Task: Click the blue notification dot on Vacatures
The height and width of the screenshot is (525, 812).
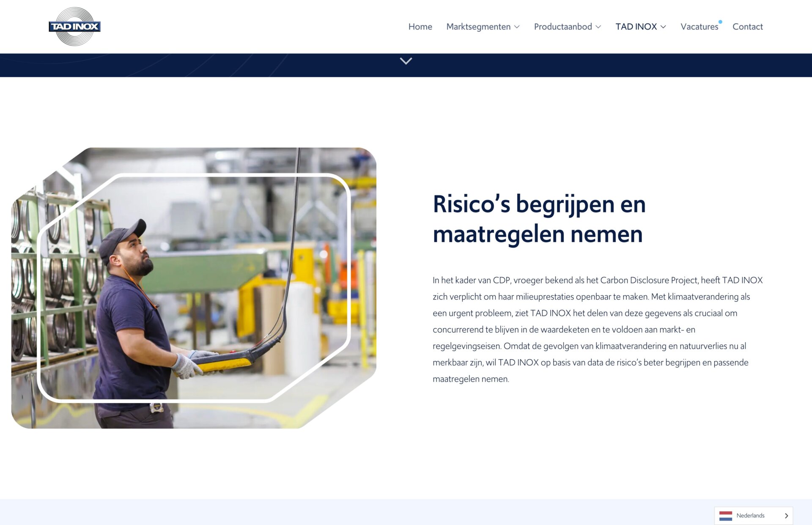Action: pos(720,22)
